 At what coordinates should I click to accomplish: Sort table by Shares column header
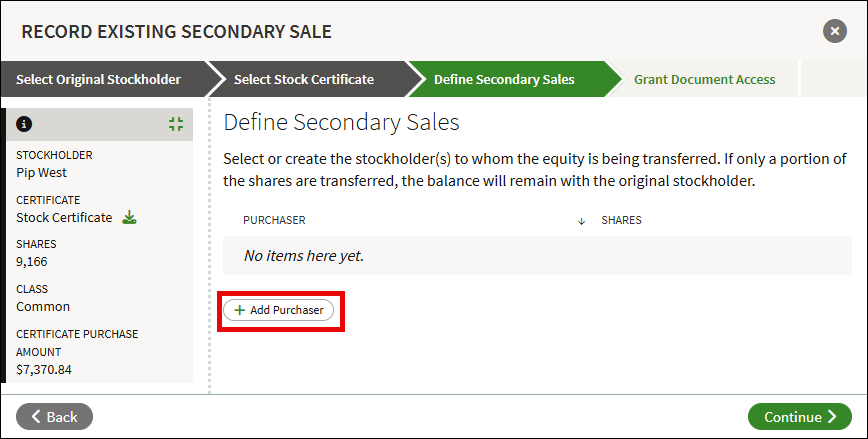click(x=621, y=220)
